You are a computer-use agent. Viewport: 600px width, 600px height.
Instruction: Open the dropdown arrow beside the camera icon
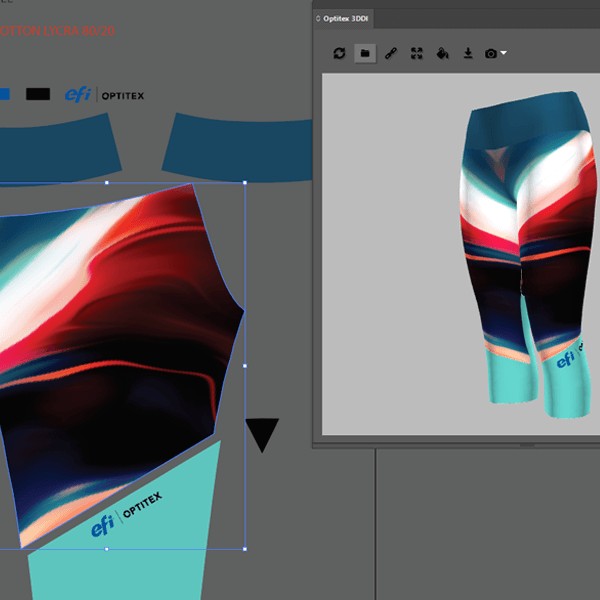(x=504, y=53)
